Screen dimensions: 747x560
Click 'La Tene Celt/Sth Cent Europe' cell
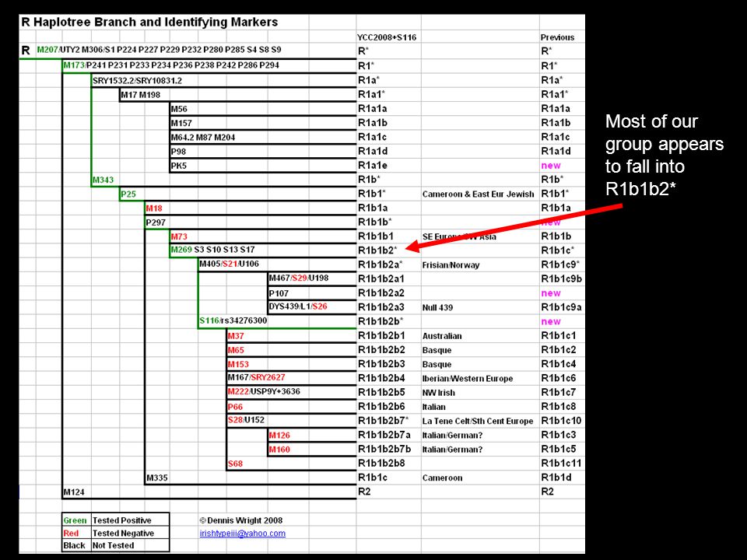click(477, 422)
